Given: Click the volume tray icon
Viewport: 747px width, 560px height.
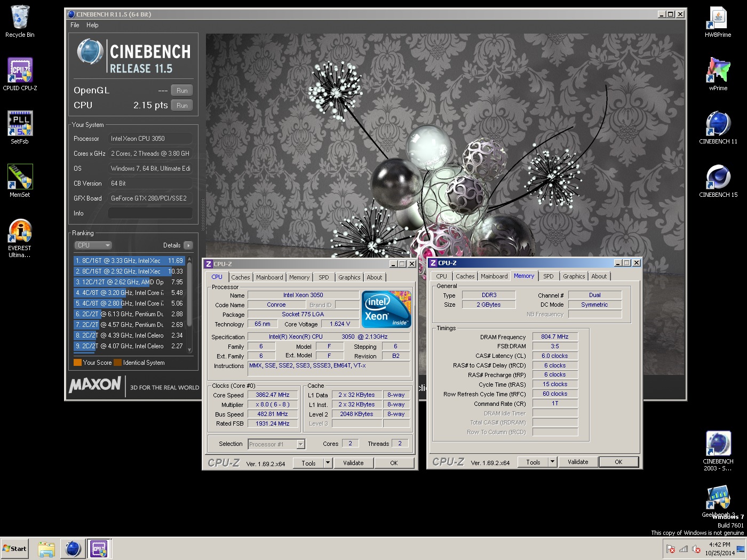Looking at the screenshot, I should coord(696,549).
